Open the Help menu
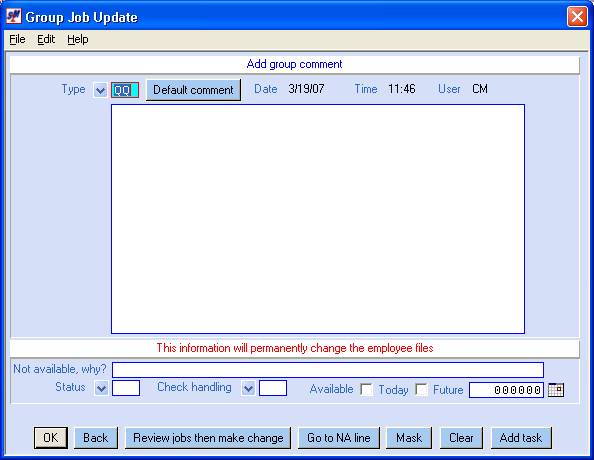This screenshot has width=594, height=460. click(78, 39)
